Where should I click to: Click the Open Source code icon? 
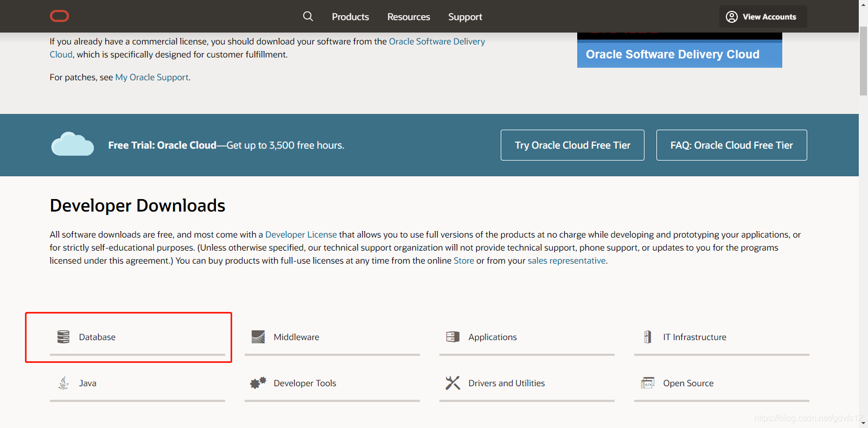pyautogui.click(x=648, y=383)
